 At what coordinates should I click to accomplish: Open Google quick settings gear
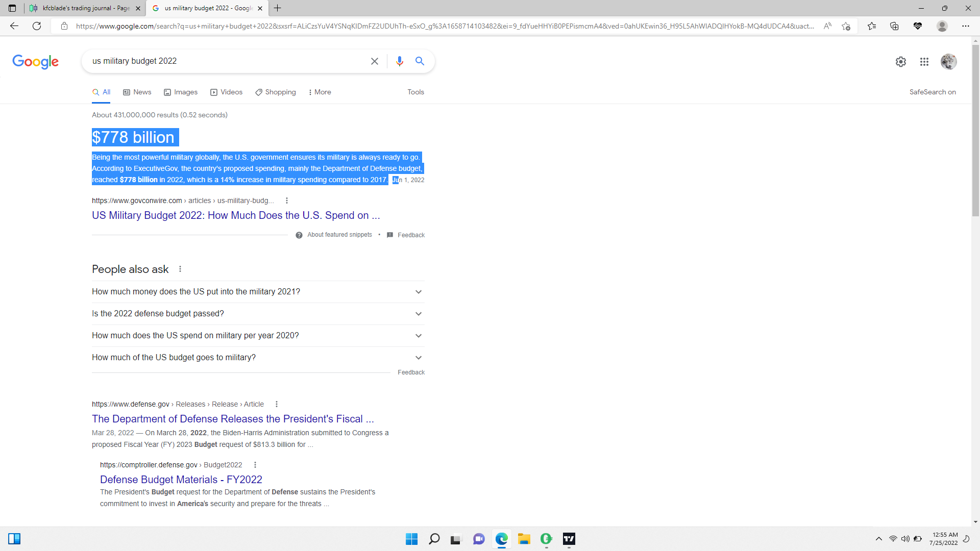(x=901, y=62)
